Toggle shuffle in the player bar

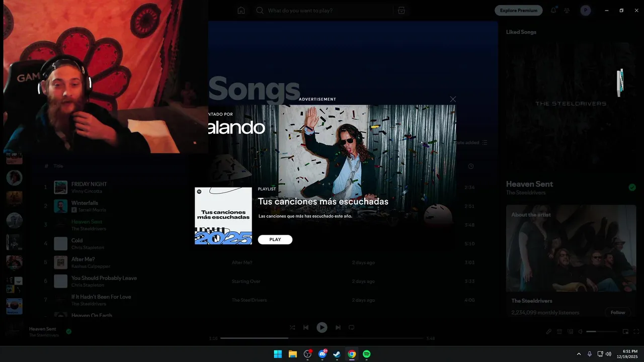tap(292, 327)
